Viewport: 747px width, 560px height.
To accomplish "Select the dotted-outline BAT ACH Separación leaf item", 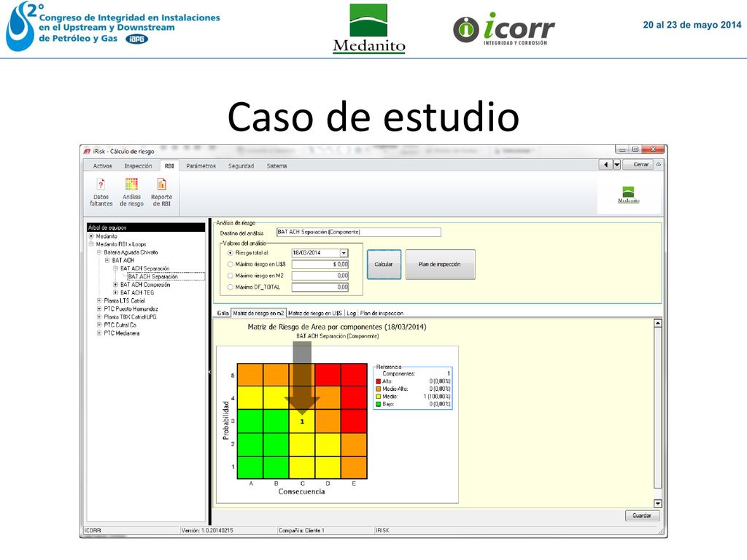I will (166, 276).
